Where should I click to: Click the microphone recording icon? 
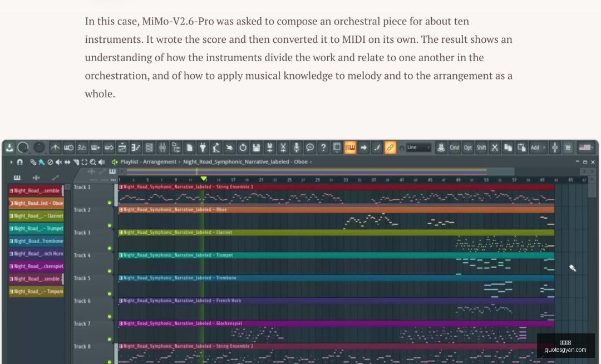pyautogui.click(x=296, y=147)
